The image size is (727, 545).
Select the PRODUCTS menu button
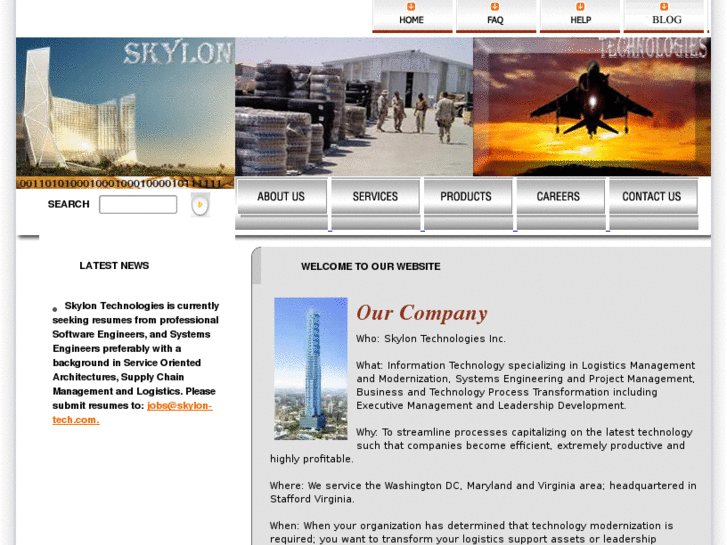point(467,197)
